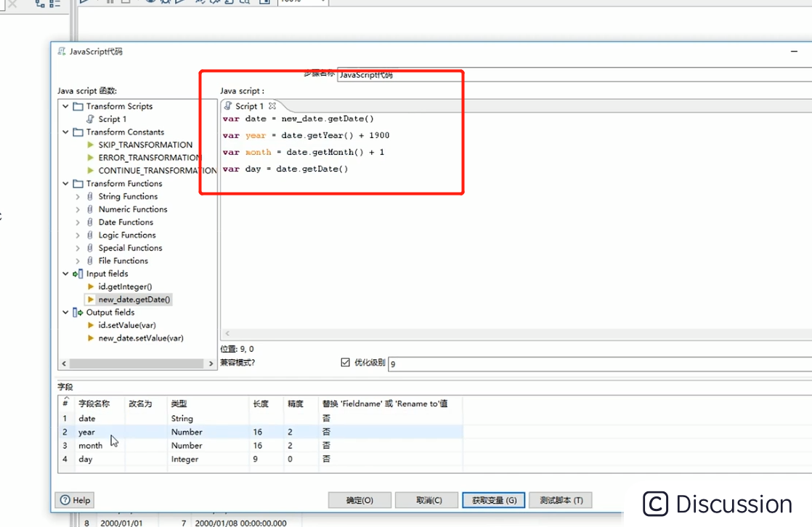Select the new_date.getDate() input field
The width and height of the screenshot is (812, 527).
pos(133,299)
